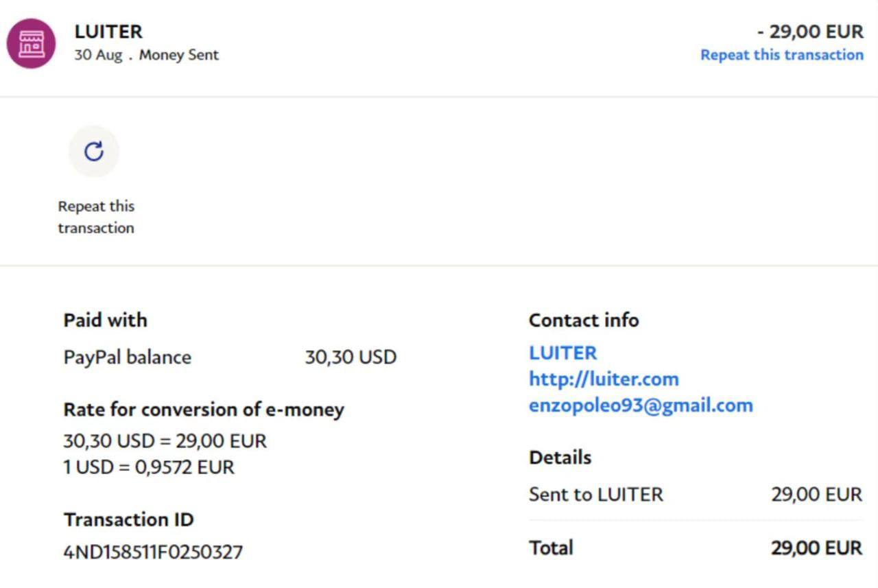Click the Sent to LUITER detail row

tap(595, 494)
